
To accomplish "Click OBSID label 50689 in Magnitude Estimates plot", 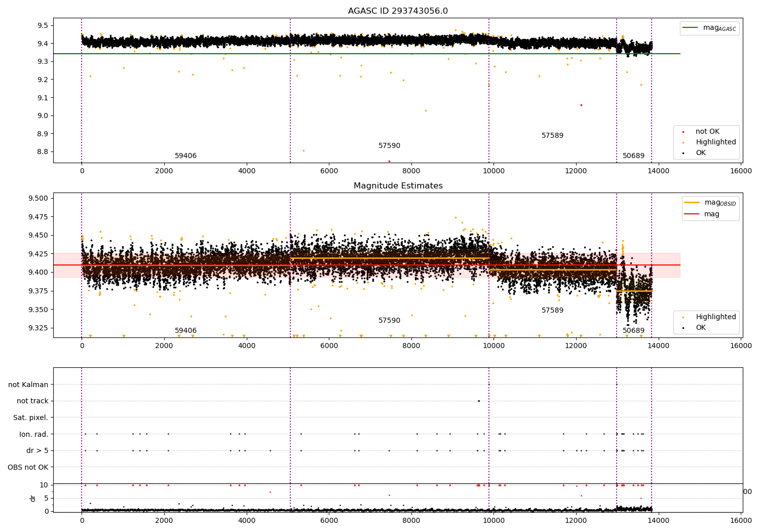I will 633,330.
